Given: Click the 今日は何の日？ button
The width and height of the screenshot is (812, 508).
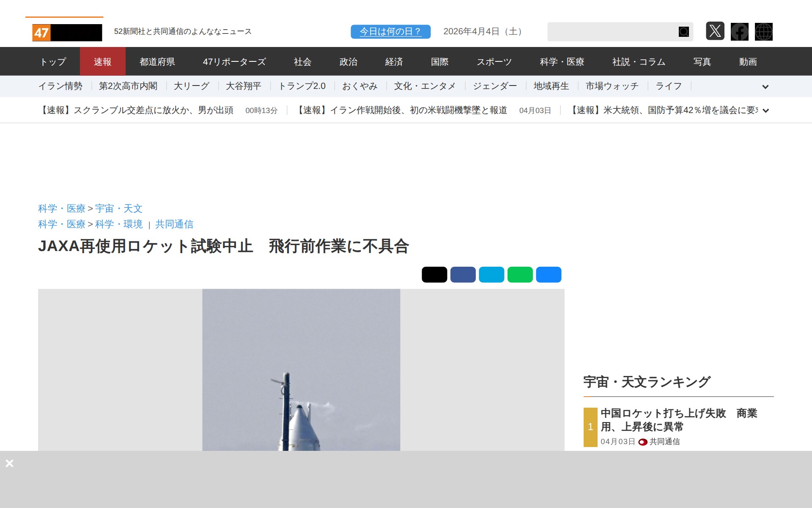Looking at the screenshot, I should (390, 32).
